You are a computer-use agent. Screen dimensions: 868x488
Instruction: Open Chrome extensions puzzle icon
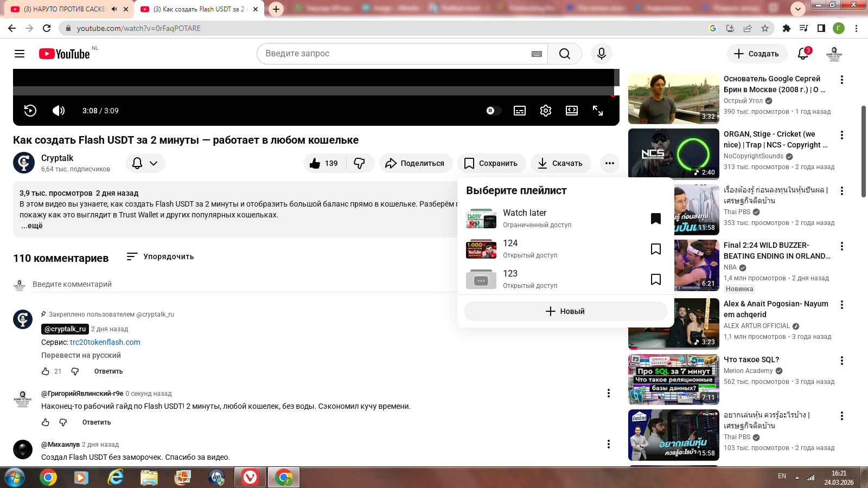point(787,28)
